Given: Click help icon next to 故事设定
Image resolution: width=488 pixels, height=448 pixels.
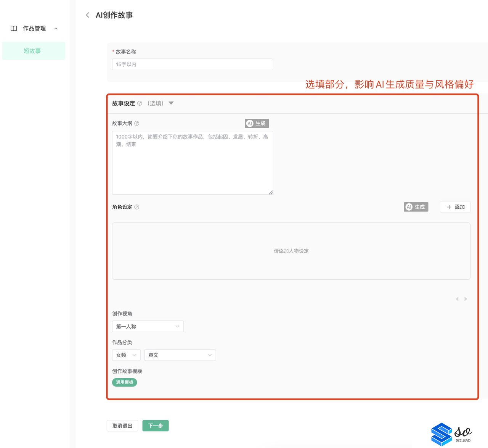Looking at the screenshot, I should click(140, 103).
